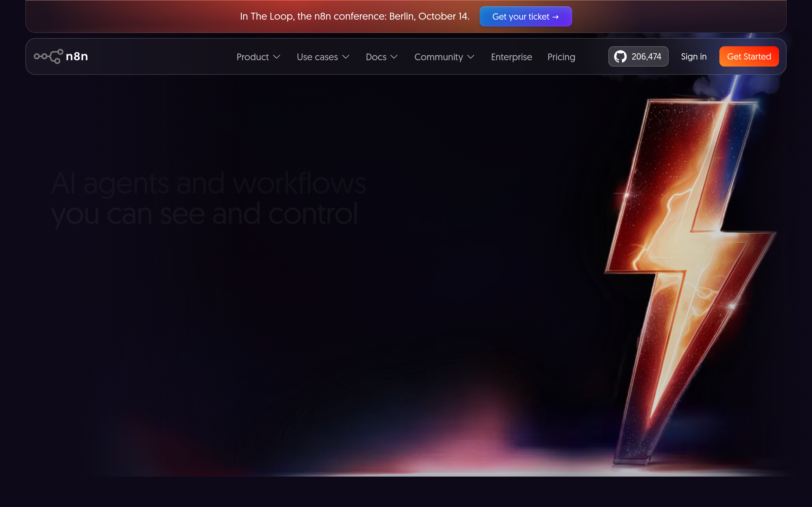Image resolution: width=812 pixels, height=507 pixels.
Task: Expand the Use cases dropdown chevron
Action: tap(346, 57)
